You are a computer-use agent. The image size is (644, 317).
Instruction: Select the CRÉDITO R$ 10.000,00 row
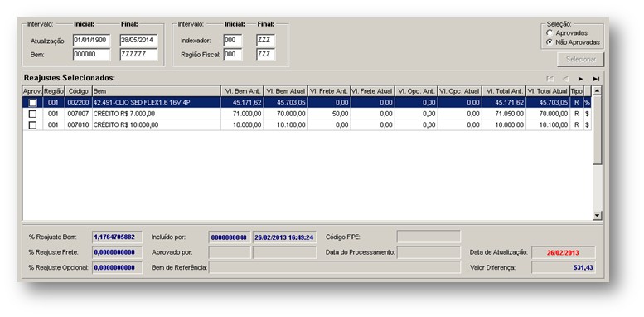coord(307,125)
